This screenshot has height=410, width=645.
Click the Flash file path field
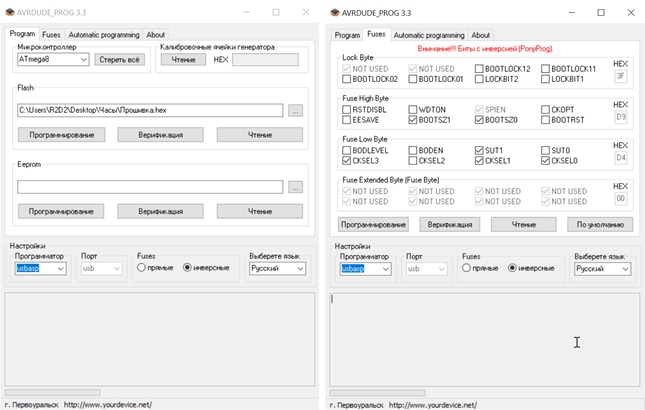click(150, 110)
